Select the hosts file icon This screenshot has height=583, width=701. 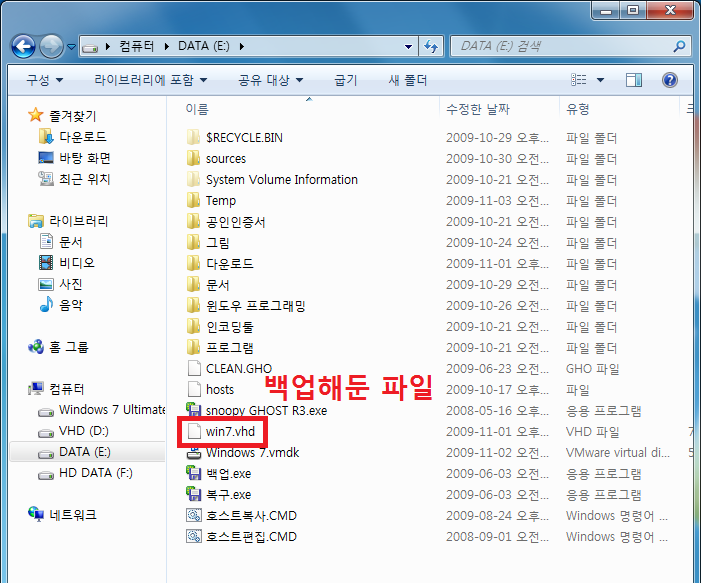[x=194, y=389]
